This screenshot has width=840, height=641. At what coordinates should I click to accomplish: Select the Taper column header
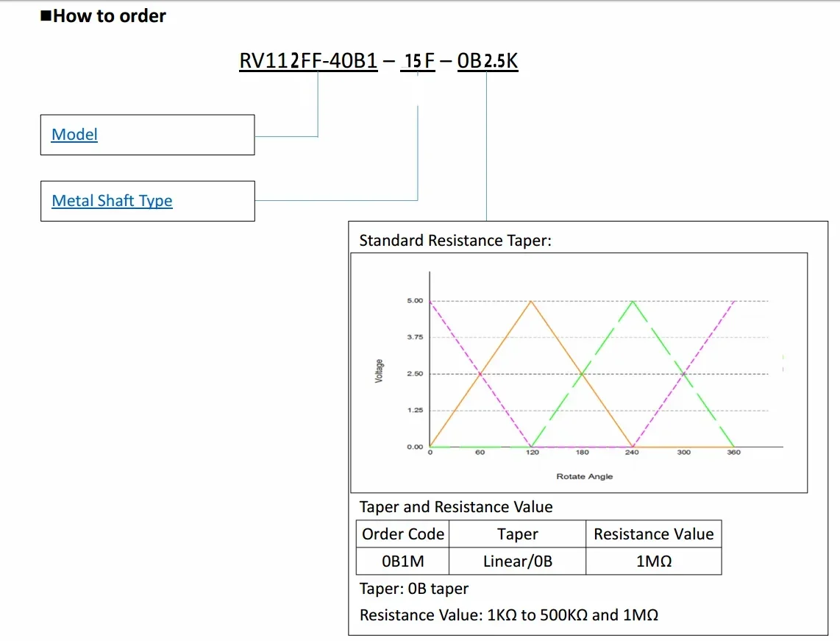click(517, 534)
